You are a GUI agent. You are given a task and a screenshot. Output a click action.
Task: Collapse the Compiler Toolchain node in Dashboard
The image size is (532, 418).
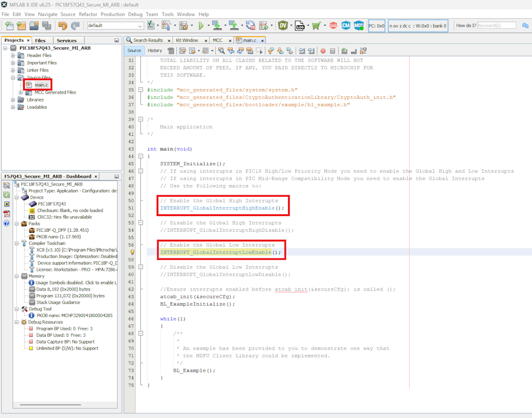pyautogui.click(x=17, y=243)
